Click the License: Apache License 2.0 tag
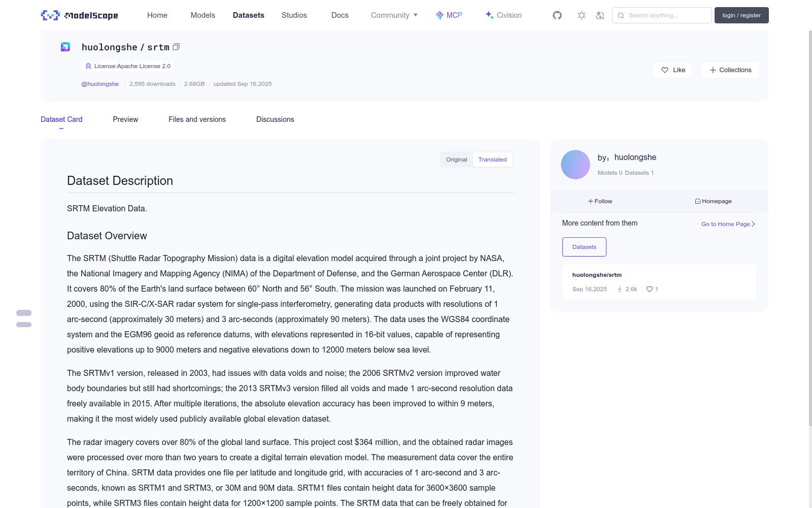This screenshot has height=508, width=812. pos(127,66)
